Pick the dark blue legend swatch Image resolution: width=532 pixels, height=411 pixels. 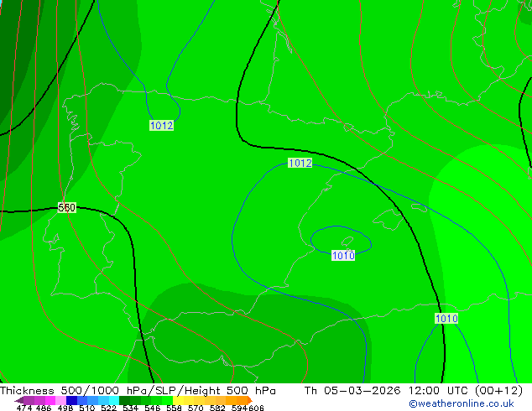[71, 400]
